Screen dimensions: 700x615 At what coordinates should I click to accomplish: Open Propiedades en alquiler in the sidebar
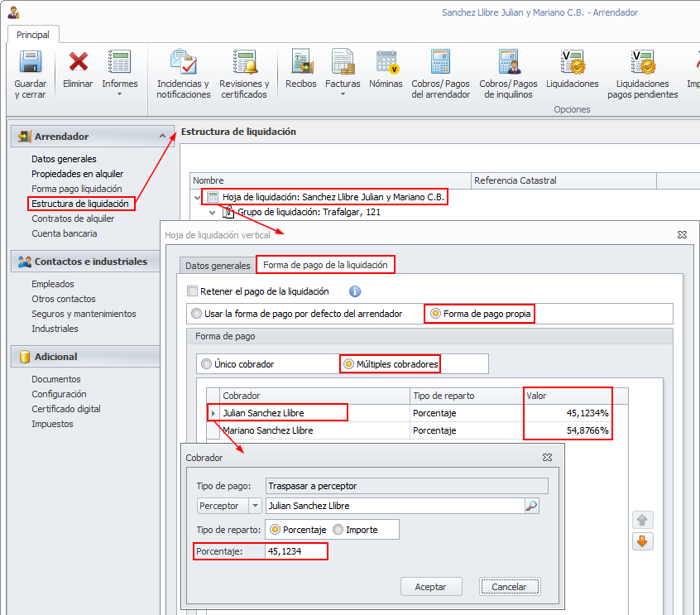click(x=77, y=174)
